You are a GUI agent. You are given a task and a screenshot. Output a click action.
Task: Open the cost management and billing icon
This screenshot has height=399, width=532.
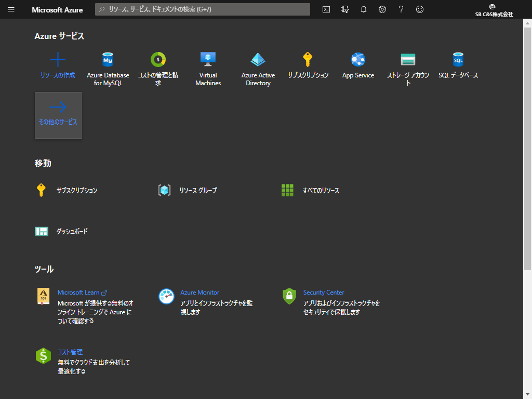158,59
